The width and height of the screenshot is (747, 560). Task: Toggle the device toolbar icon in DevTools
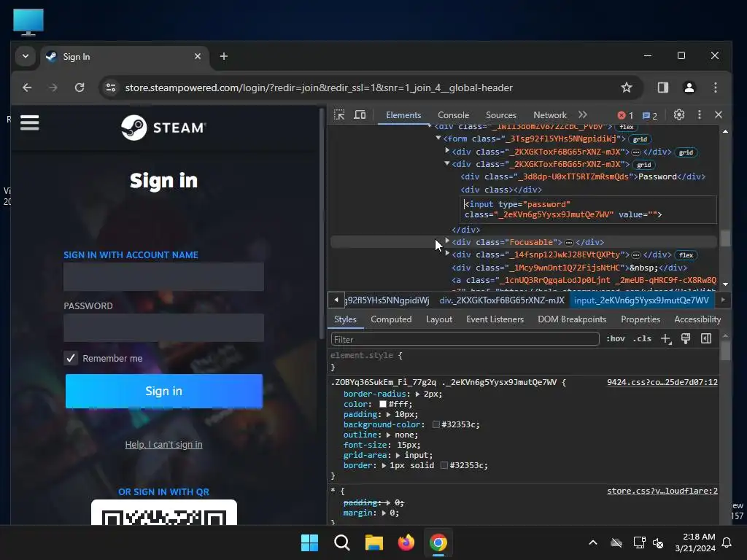click(x=360, y=114)
